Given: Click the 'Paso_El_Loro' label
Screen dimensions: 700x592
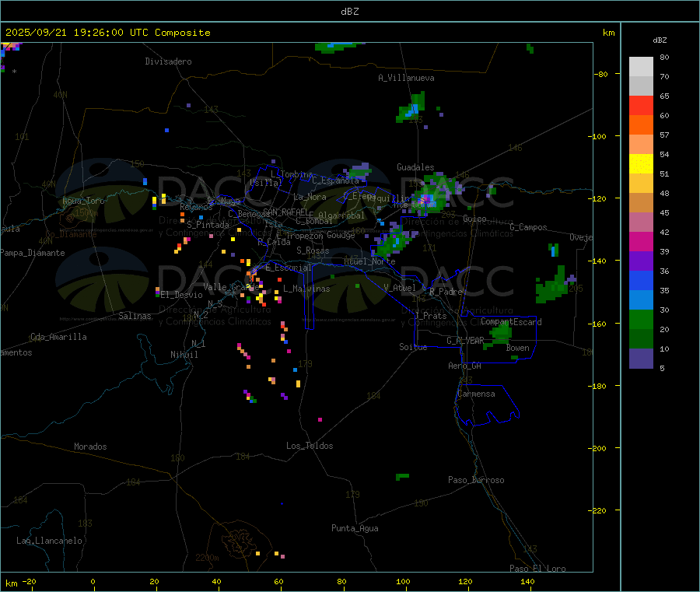Looking at the screenshot, I should [537, 569].
